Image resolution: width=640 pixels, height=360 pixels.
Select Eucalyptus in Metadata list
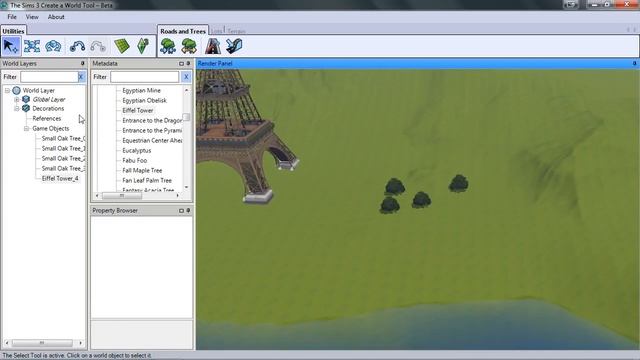137,150
